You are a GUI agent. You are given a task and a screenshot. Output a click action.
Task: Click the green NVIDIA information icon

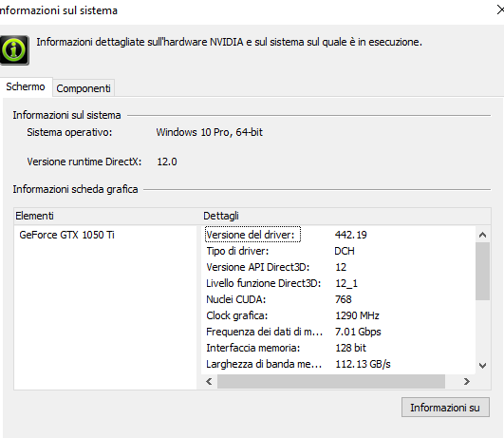[x=14, y=50]
